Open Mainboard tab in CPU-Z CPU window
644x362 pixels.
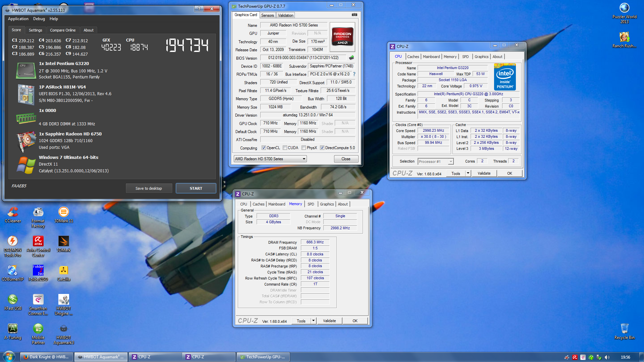click(431, 57)
